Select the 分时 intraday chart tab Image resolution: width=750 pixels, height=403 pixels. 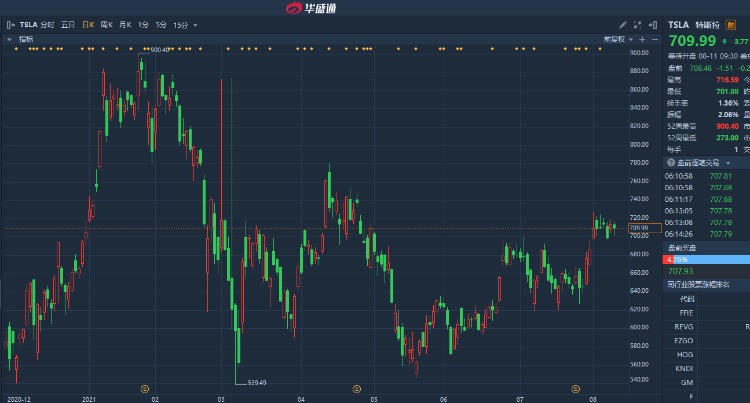47,25
